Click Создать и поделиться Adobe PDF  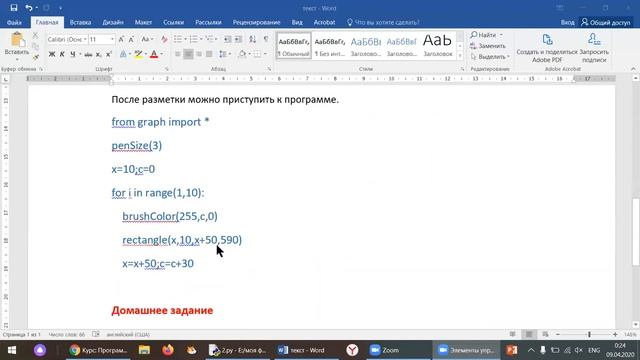tap(547, 47)
